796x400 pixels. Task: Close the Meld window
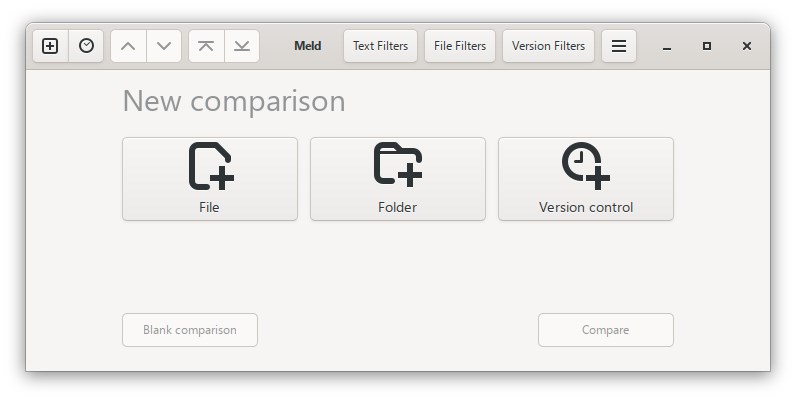(x=747, y=46)
